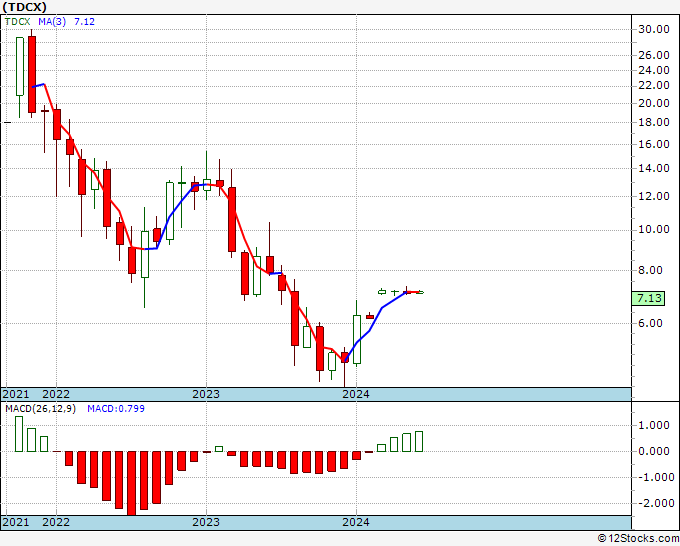The width and height of the screenshot is (680, 546).
Task: Click the 1.000 MACD axis label
Action: coord(654,425)
